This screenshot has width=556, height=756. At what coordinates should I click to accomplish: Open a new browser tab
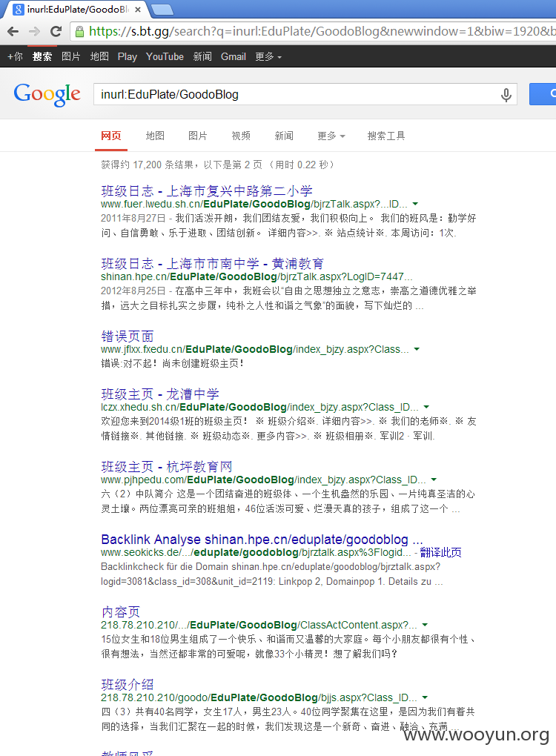point(162,9)
